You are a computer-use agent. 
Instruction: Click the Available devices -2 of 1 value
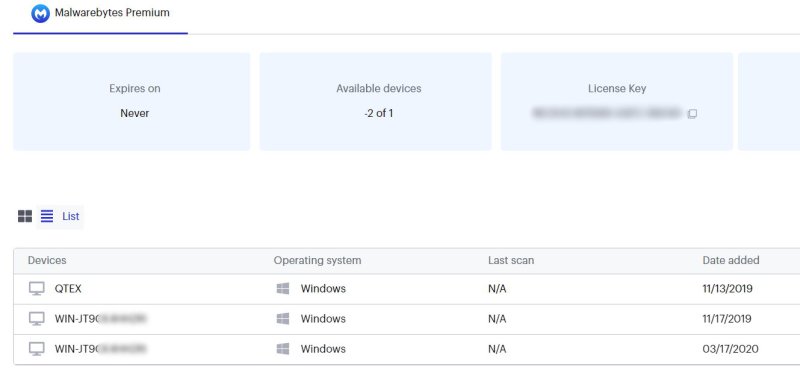[x=379, y=113]
